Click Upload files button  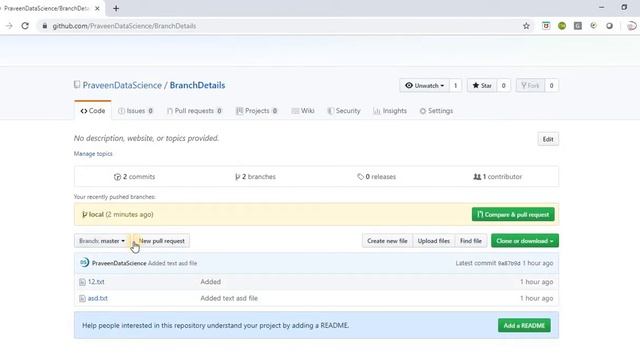pos(433,241)
